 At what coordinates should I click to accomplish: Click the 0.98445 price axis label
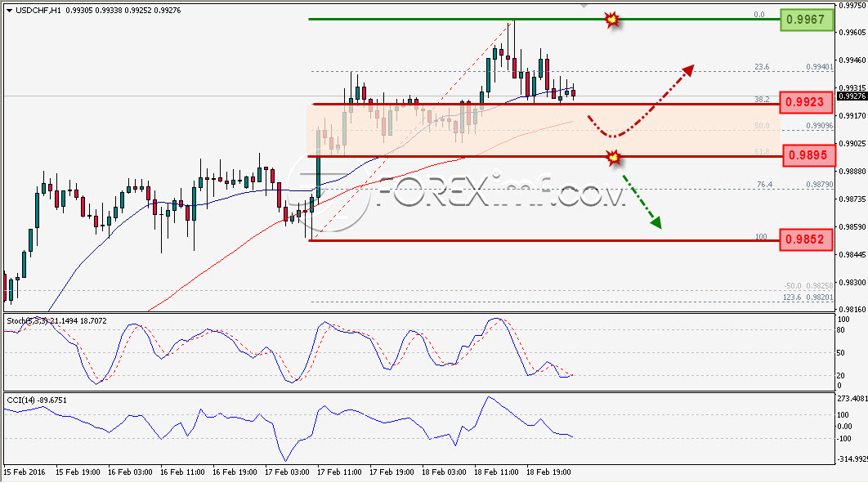tap(852, 255)
